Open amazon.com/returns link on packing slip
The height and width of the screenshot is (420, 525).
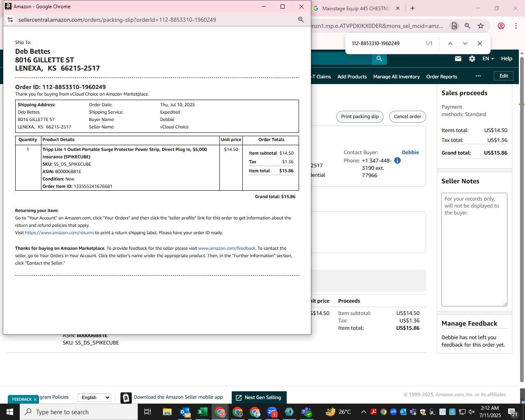click(59, 233)
